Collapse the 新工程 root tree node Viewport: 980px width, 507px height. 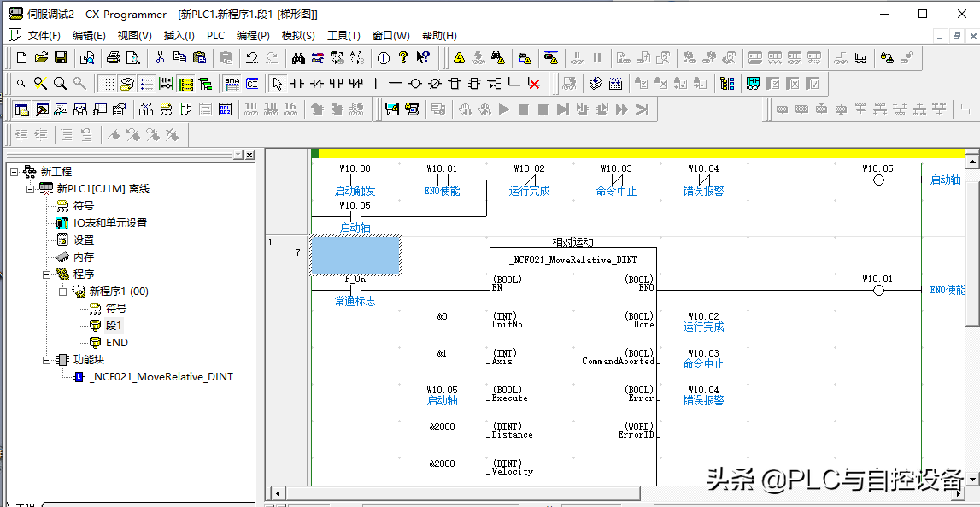click(x=15, y=172)
